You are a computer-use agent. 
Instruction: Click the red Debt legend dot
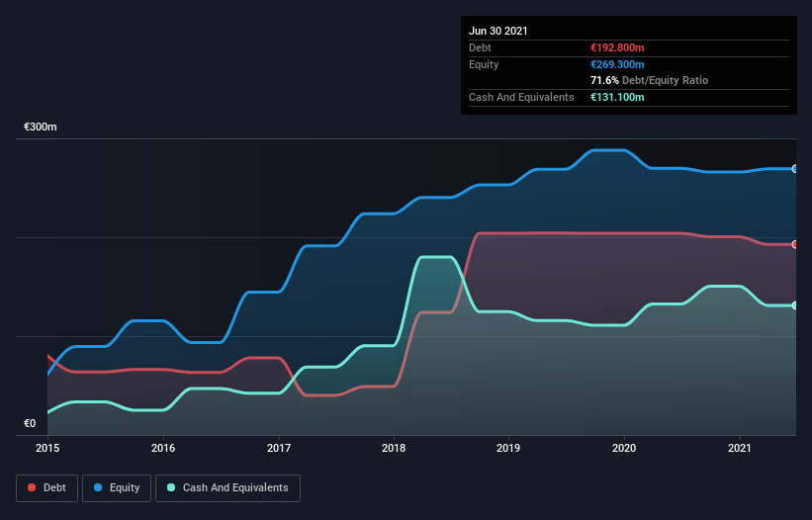32,487
